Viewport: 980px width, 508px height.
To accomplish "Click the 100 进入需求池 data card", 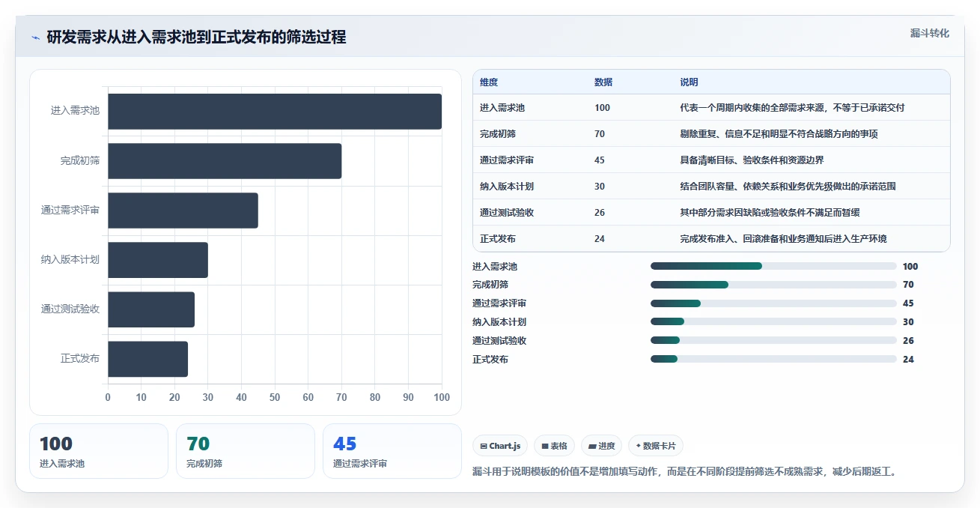I will coord(99,451).
